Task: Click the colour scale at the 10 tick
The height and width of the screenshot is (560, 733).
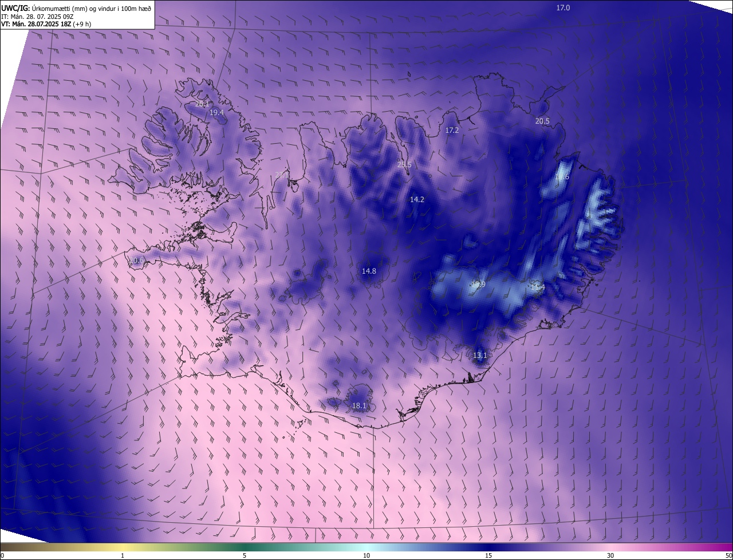Action: [x=366, y=555]
